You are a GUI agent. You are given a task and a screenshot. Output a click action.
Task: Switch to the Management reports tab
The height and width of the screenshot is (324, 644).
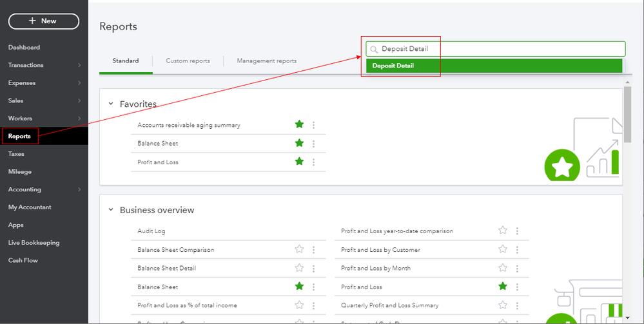266,61
